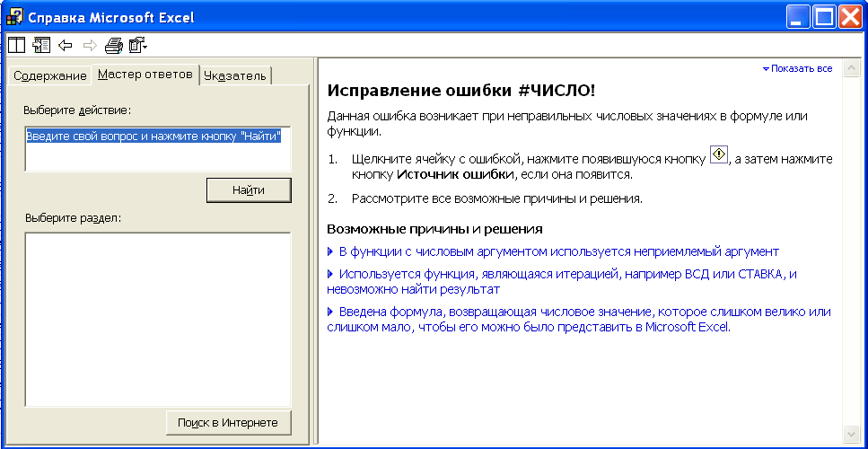Click the Excel Help title bar icon
868x449 pixels.
[x=13, y=17]
